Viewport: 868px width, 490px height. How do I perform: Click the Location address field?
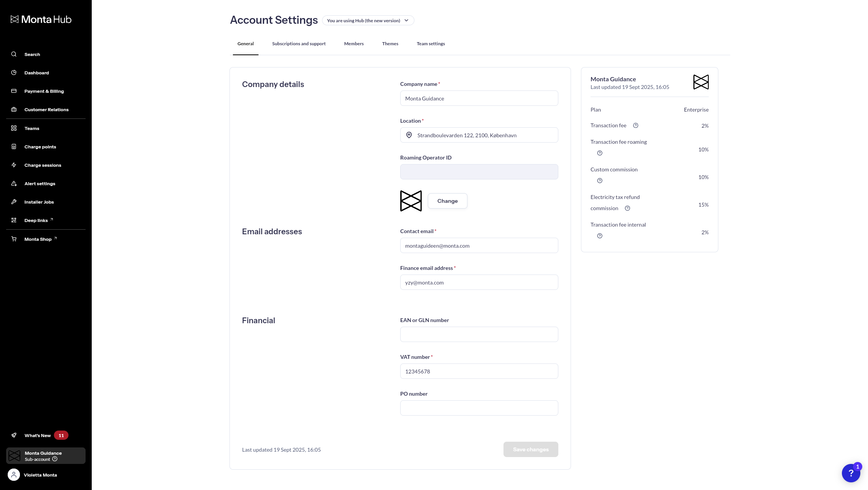pos(479,135)
